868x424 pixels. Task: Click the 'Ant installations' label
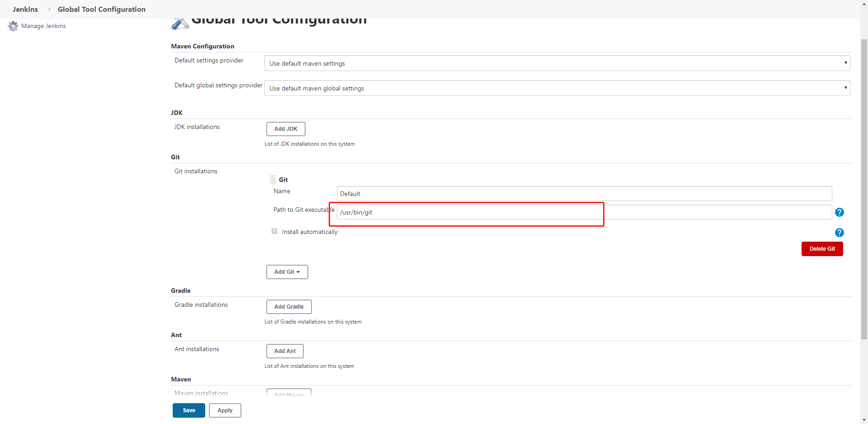pyautogui.click(x=197, y=349)
